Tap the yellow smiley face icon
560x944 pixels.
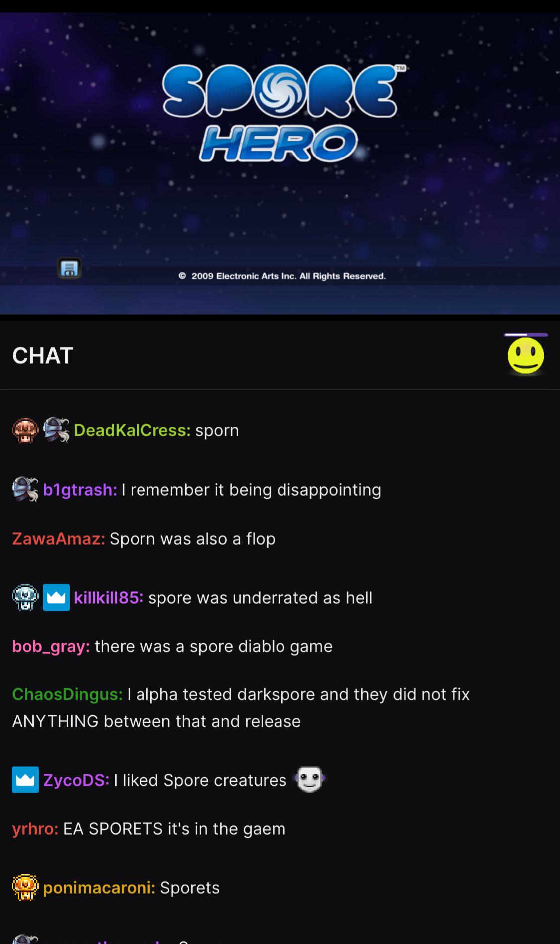[x=526, y=355]
